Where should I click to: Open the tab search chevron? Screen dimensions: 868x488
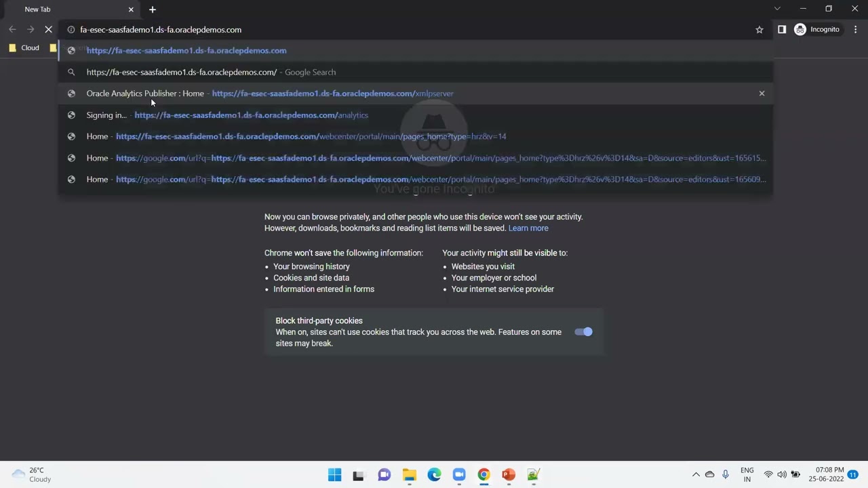[x=777, y=9]
